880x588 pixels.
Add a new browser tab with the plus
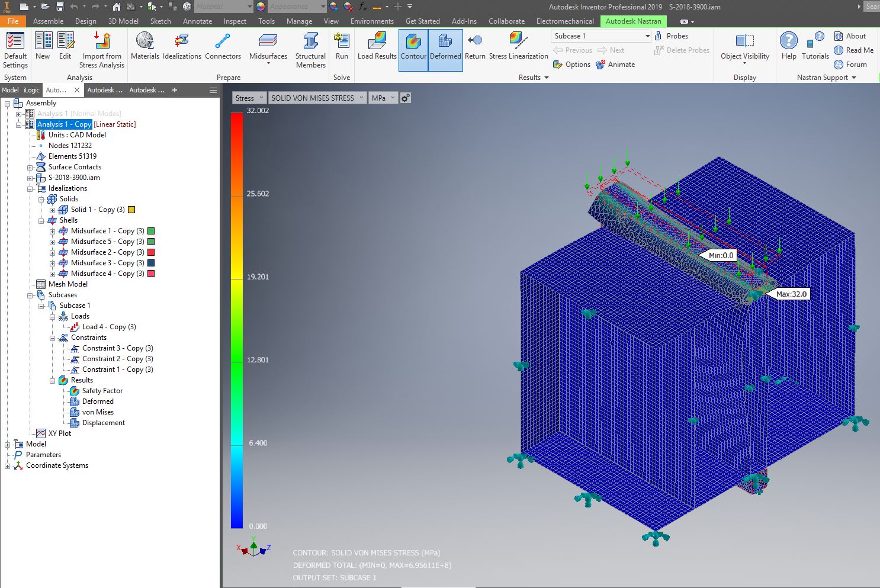174,90
